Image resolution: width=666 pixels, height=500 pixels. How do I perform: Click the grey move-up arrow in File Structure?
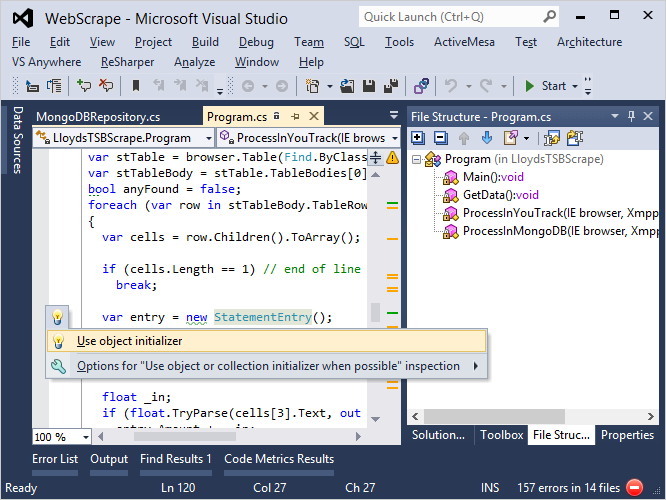464,138
